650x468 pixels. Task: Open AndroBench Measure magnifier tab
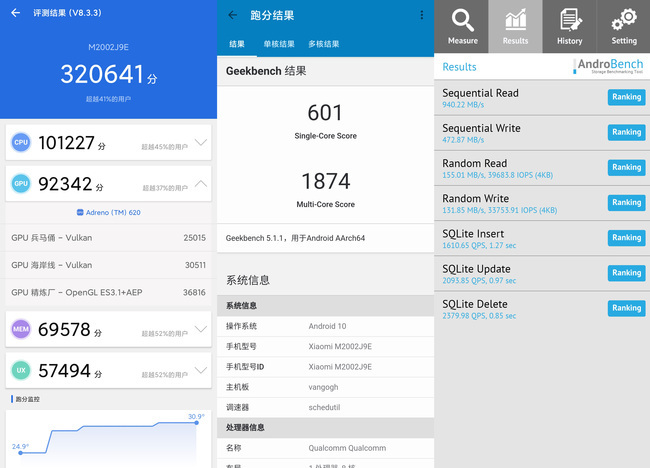[463, 27]
